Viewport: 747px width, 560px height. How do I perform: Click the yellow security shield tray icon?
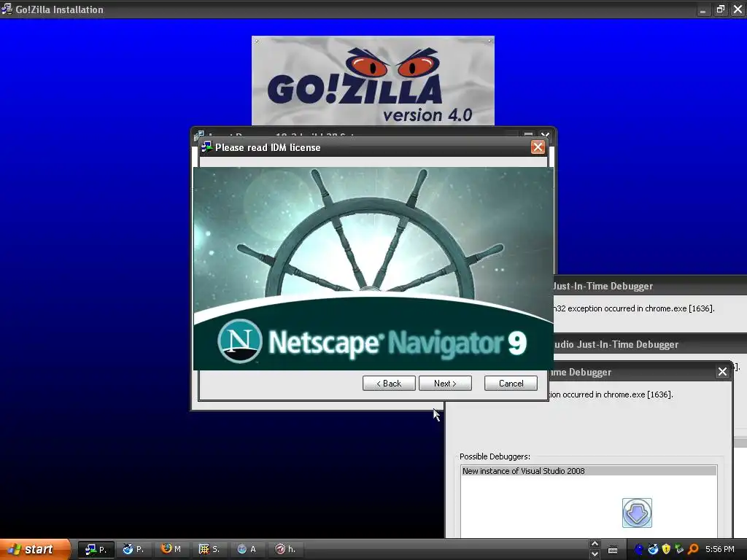(x=666, y=550)
